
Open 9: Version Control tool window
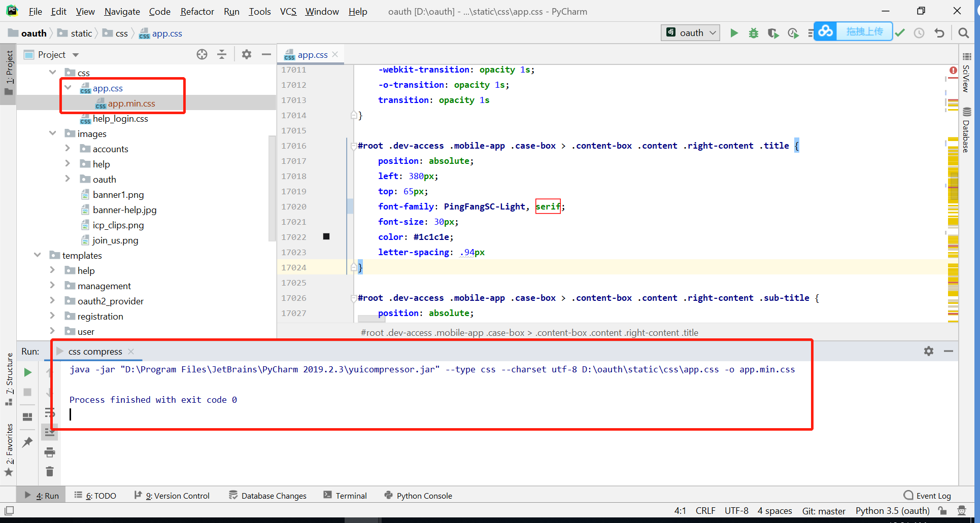click(172, 496)
